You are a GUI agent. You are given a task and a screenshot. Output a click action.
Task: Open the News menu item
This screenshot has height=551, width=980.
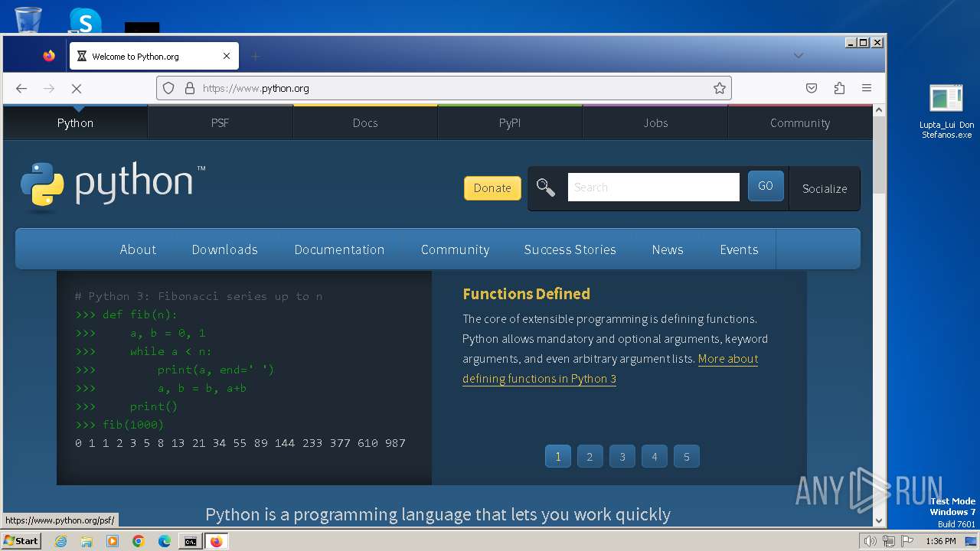[668, 249]
